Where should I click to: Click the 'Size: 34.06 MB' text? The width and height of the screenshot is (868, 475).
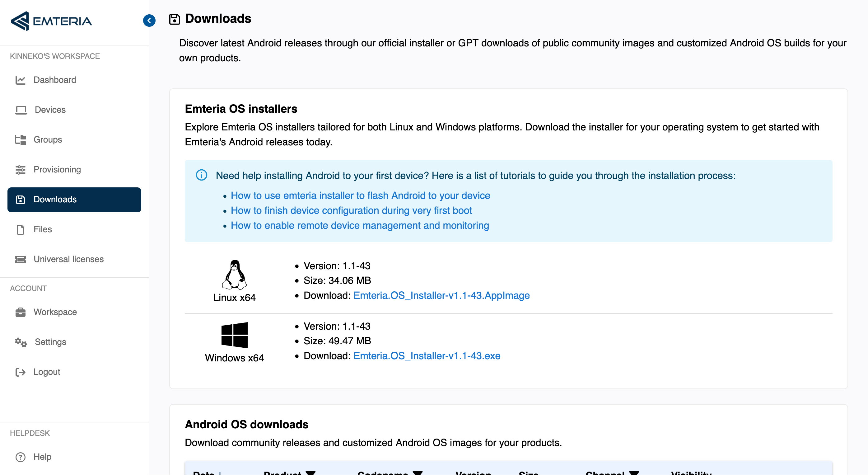[x=337, y=280]
